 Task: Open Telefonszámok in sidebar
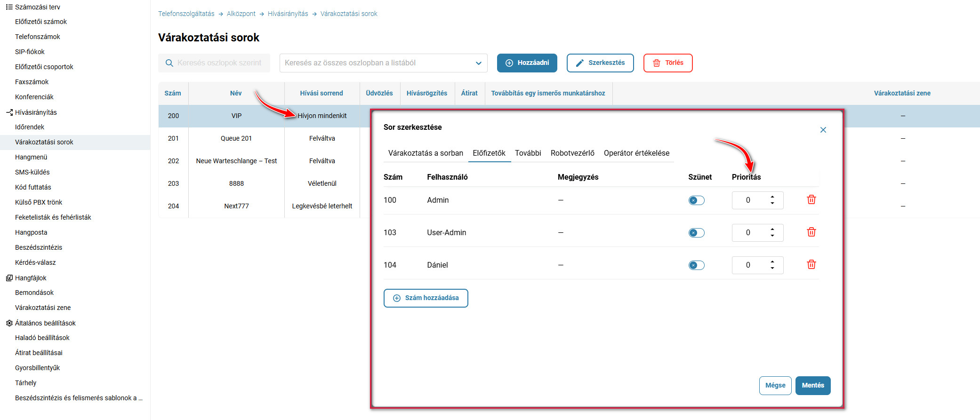tap(38, 37)
